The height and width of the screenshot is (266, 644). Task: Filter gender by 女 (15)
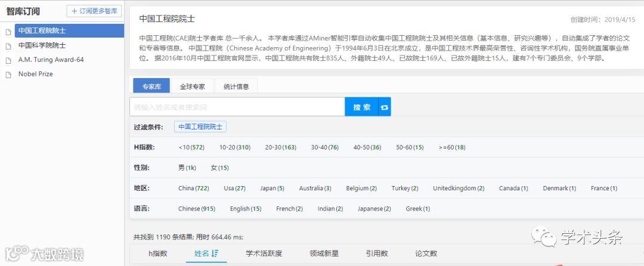click(219, 168)
